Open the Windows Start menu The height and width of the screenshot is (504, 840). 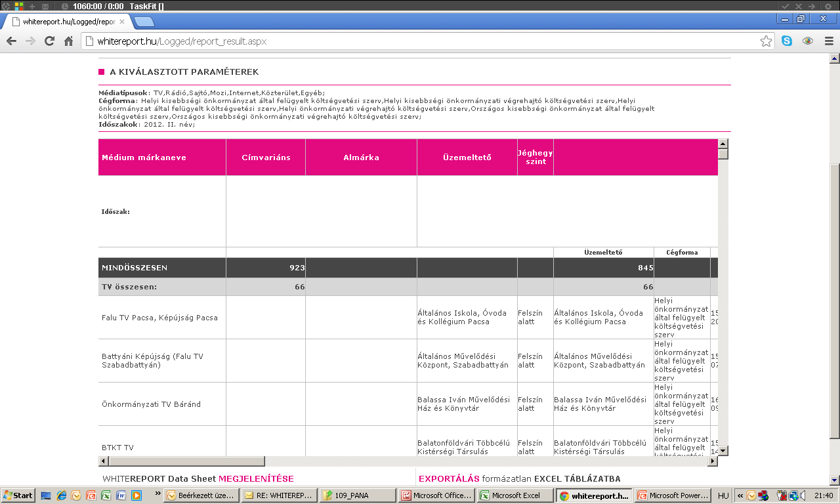(x=18, y=495)
